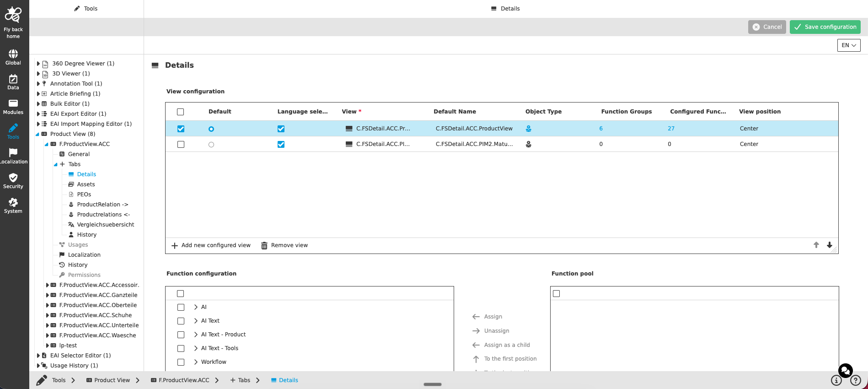
Task: Expand the AI Text - Tools function group
Action: click(196, 348)
